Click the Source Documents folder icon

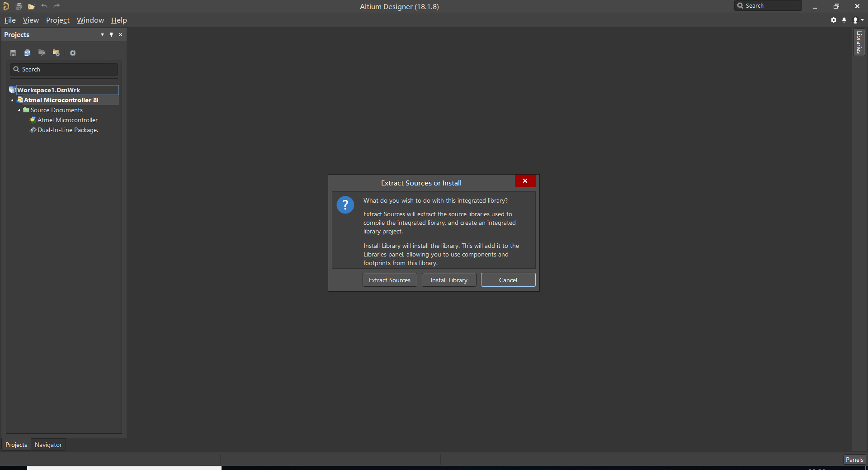[x=26, y=110]
